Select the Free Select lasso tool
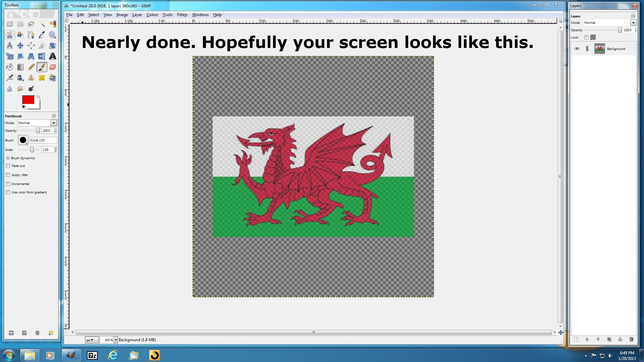Screen dimensions: 644x362 (x=31, y=24)
